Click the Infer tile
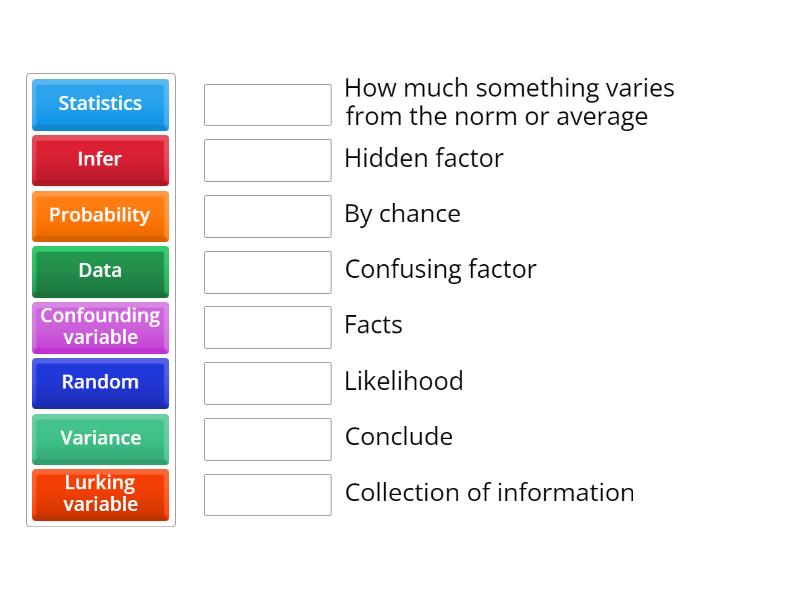Viewport: 800px width, 600px height. (x=100, y=160)
